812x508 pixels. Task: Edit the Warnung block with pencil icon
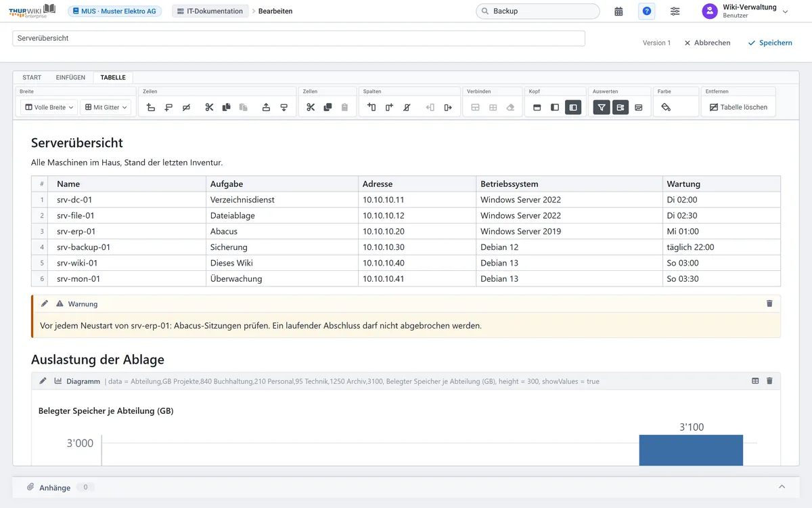tap(45, 303)
